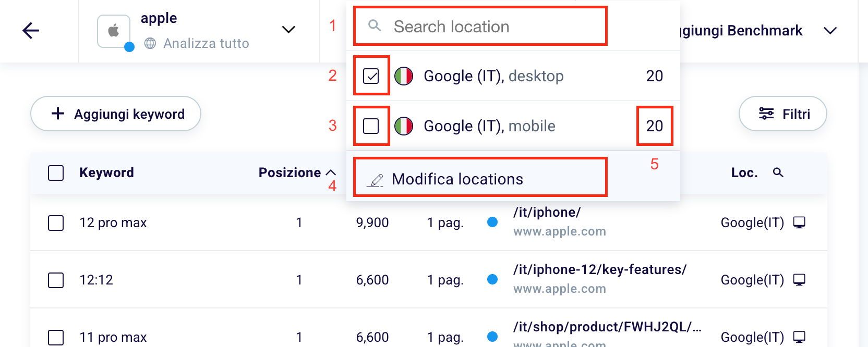Viewport: 868px width, 347px height.
Task: Uncheck the Google (IT), desktop location
Action: point(371,76)
